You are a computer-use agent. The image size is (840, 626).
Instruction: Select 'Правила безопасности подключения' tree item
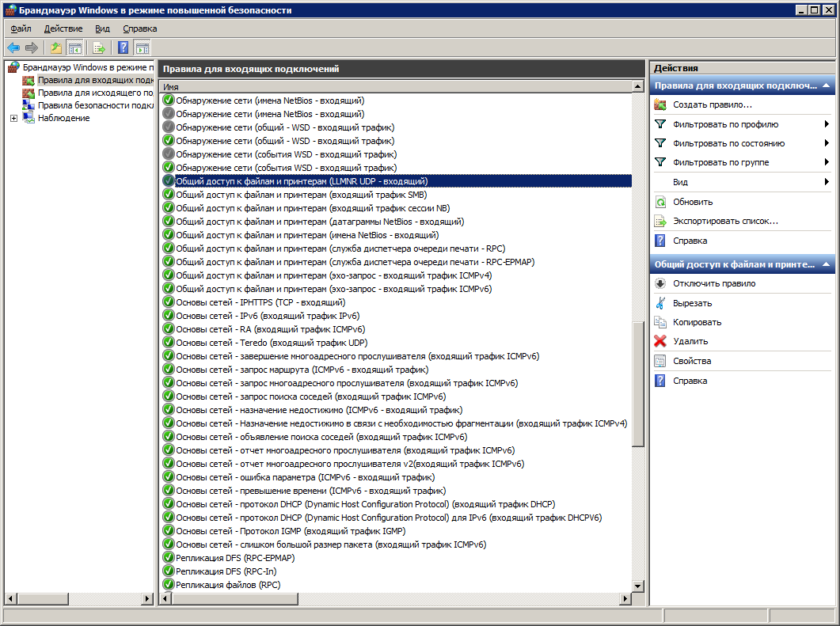(95, 105)
